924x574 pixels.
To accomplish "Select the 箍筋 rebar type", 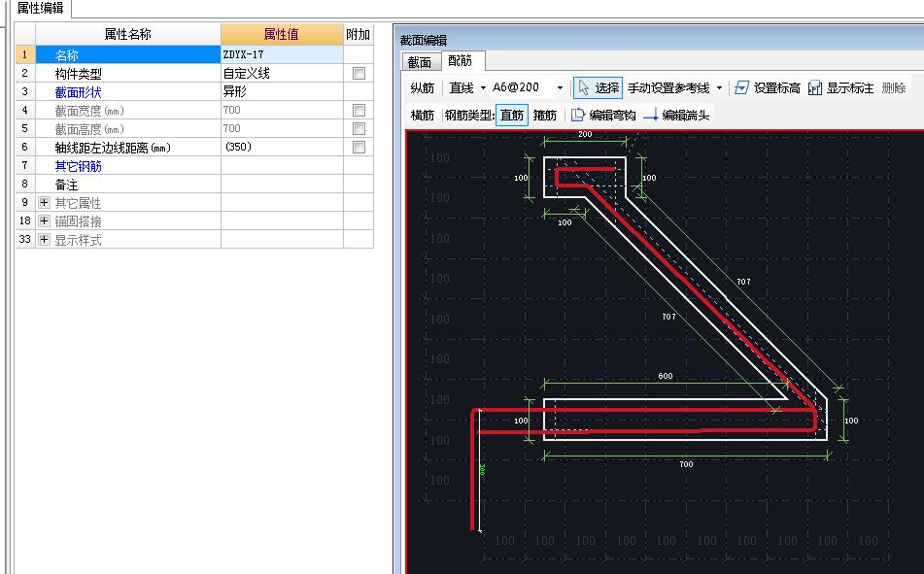I will [545, 115].
